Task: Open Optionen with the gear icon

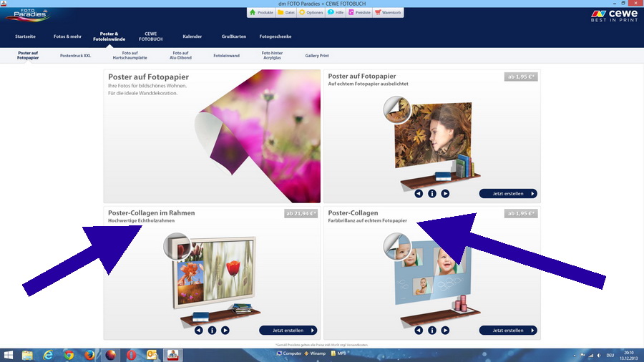Action: coord(311,13)
